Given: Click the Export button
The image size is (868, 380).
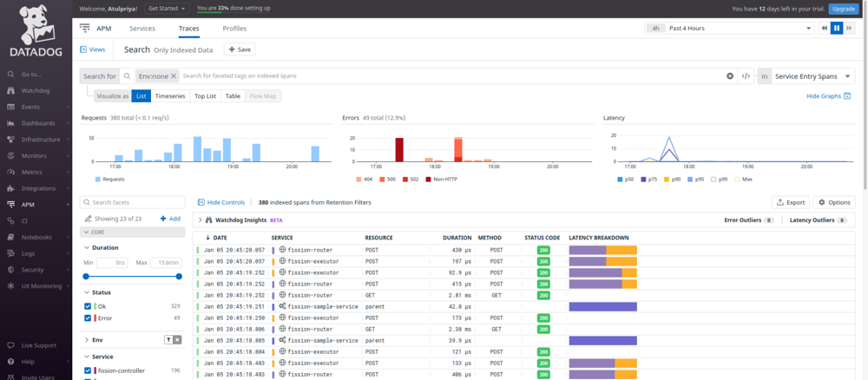Looking at the screenshot, I should [x=791, y=202].
